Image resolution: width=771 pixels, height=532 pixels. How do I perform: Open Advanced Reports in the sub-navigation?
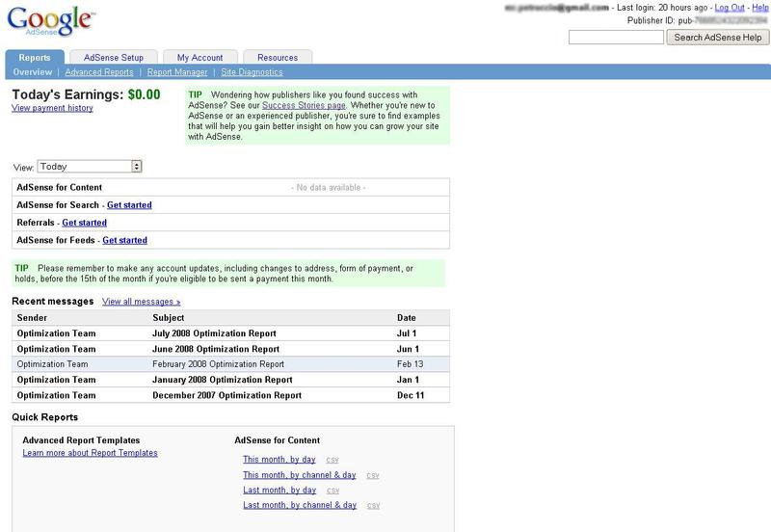(x=99, y=72)
